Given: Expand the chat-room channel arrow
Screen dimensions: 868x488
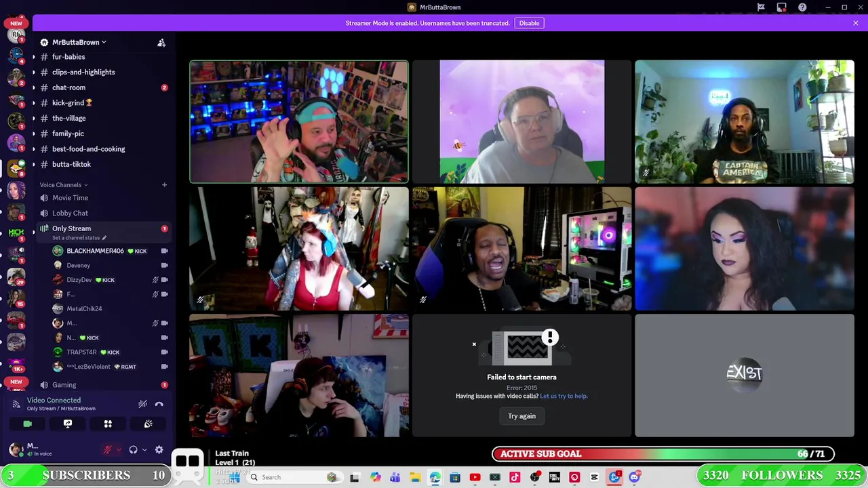Looking at the screenshot, I should [x=34, y=87].
